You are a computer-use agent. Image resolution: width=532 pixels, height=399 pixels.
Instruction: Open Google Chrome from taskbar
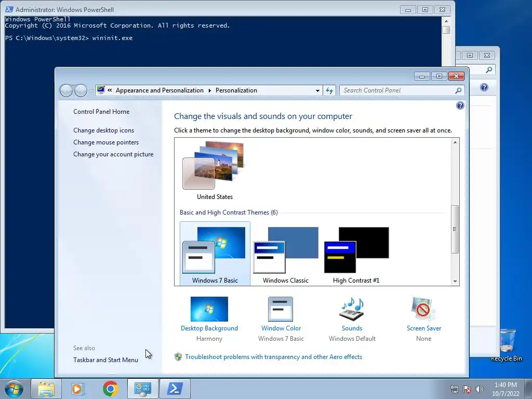pos(110,389)
